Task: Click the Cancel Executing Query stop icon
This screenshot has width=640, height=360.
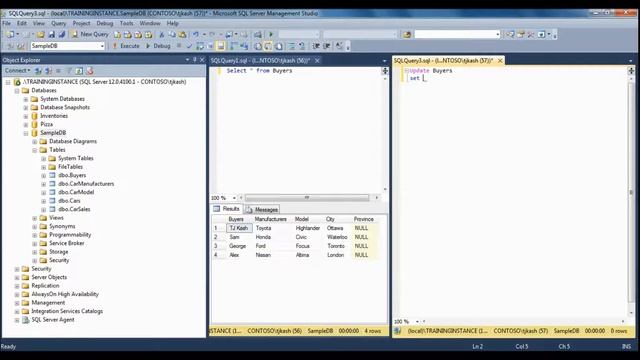Action: tap(179, 46)
